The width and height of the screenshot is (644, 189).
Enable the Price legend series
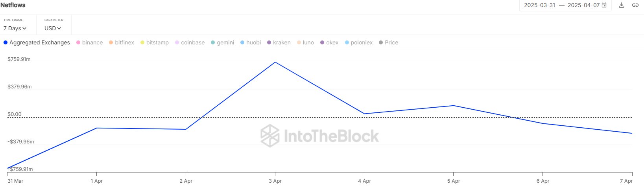[x=388, y=42]
